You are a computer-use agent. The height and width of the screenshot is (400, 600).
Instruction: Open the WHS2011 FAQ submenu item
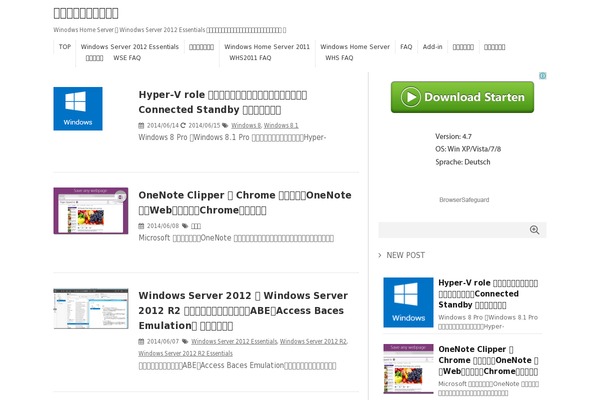coord(250,58)
